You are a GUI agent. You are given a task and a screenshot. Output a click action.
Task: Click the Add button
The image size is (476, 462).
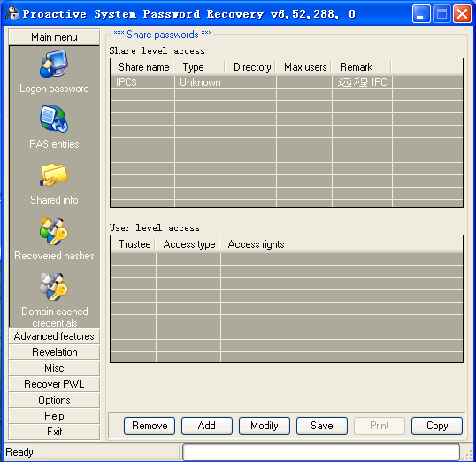point(207,426)
